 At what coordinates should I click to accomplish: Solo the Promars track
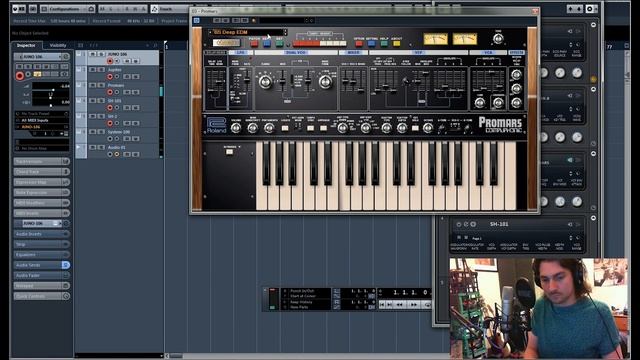(101, 85)
